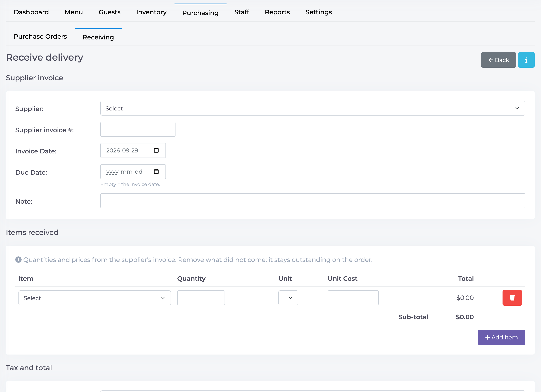Click the blue info icon button
Viewport: 541px width, 392px height.
526,60
